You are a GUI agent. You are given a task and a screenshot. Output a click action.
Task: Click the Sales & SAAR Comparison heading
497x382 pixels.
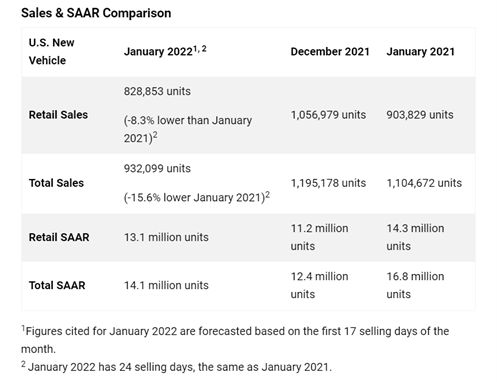tap(96, 13)
